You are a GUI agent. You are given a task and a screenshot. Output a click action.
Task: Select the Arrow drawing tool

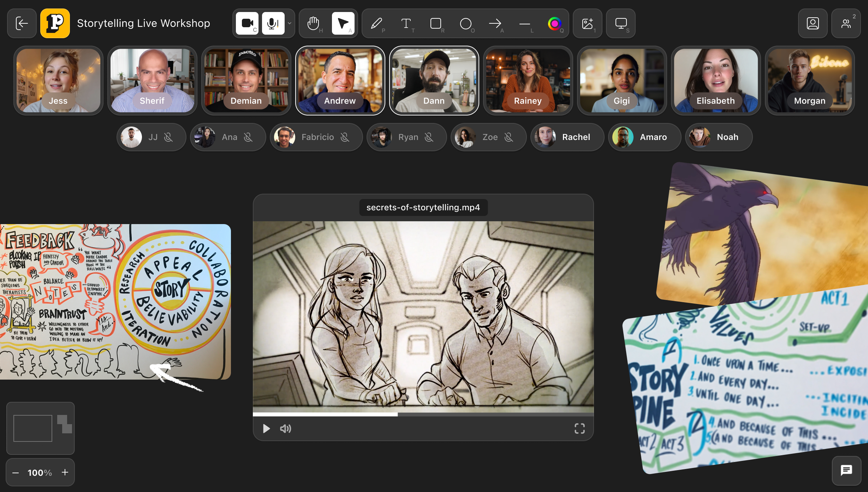click(495, 24)
